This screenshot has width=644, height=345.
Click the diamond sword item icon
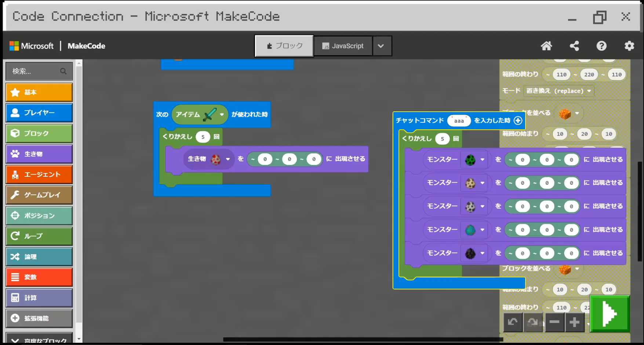pos(210,115)
